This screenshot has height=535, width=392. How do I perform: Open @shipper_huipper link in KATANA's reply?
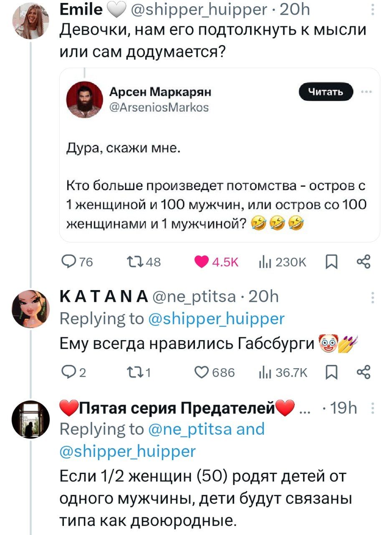(217, 319)
